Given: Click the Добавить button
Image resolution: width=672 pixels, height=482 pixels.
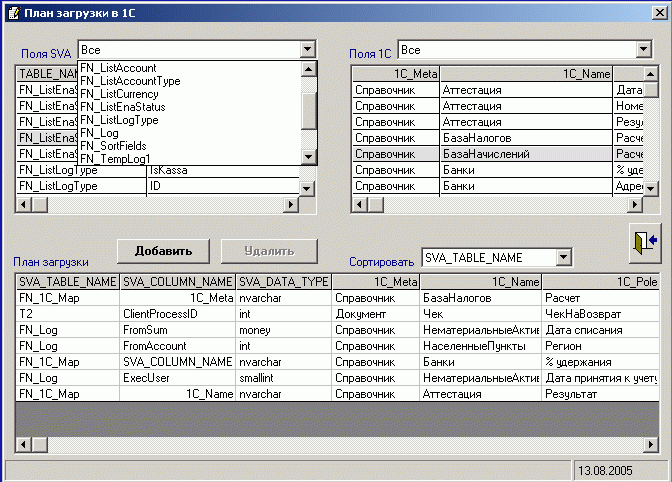Looking at the screenshot, I should (x=163, y=251).
